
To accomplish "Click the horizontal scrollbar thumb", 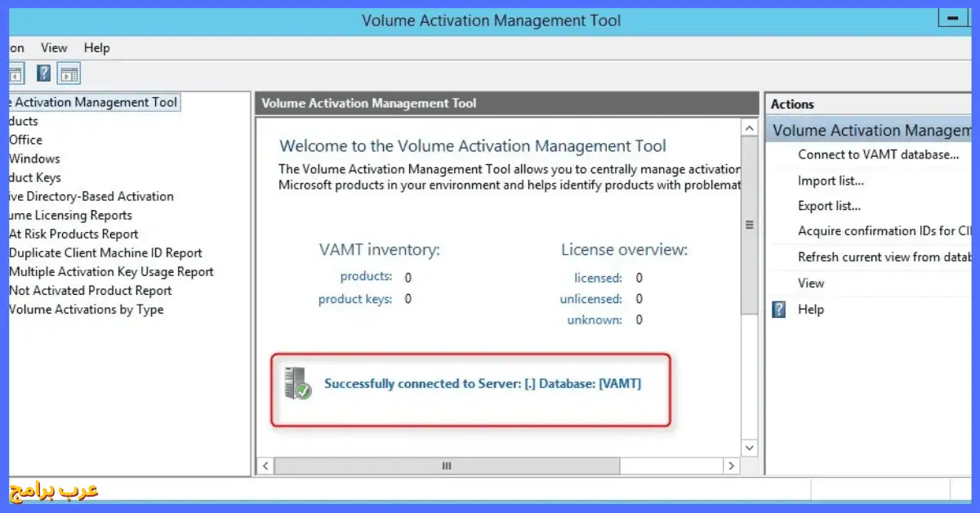I will click(447, 466).
